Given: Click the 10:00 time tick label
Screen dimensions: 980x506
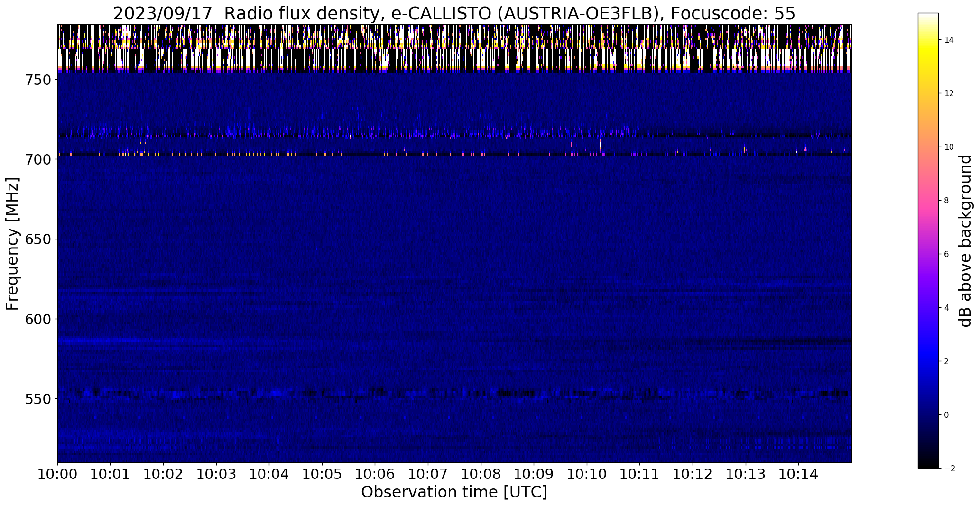Looking at the screenshot, I should point(57,474).
